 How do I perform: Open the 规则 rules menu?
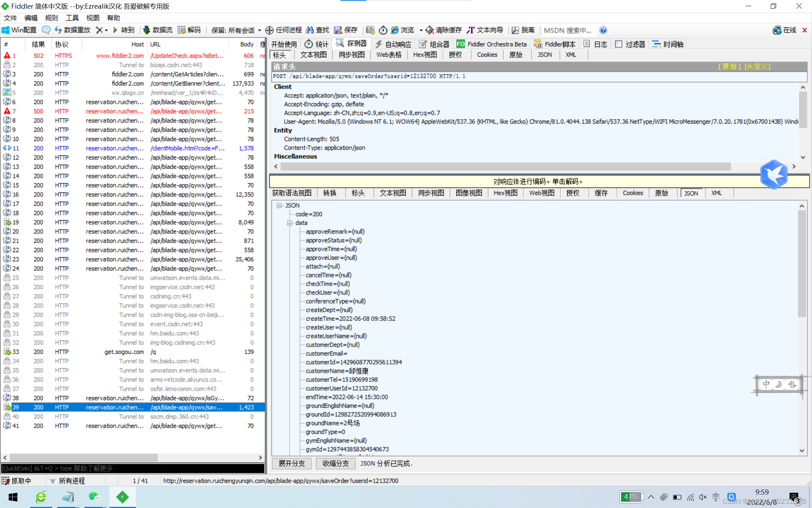(x=51, y=18)
